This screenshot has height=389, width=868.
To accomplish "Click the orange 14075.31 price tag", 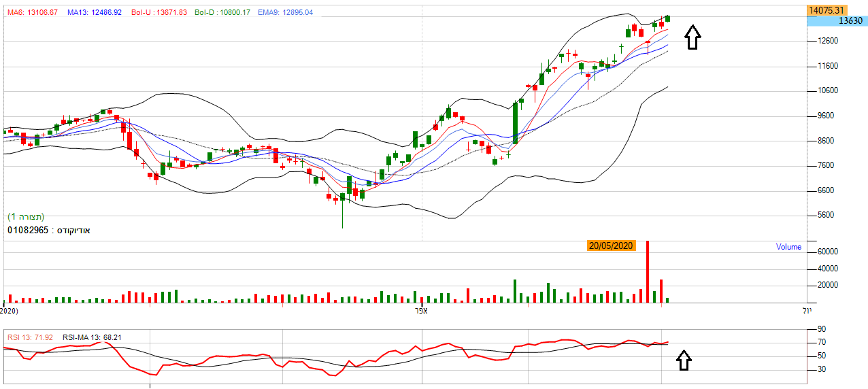I will click(x=827, y=10).
